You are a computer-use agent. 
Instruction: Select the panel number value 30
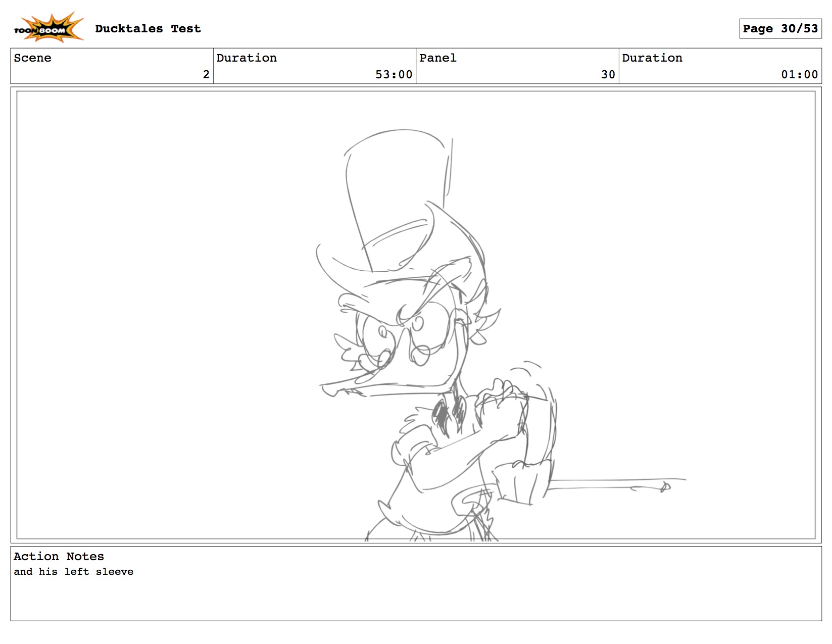click(x=608, y=75)
